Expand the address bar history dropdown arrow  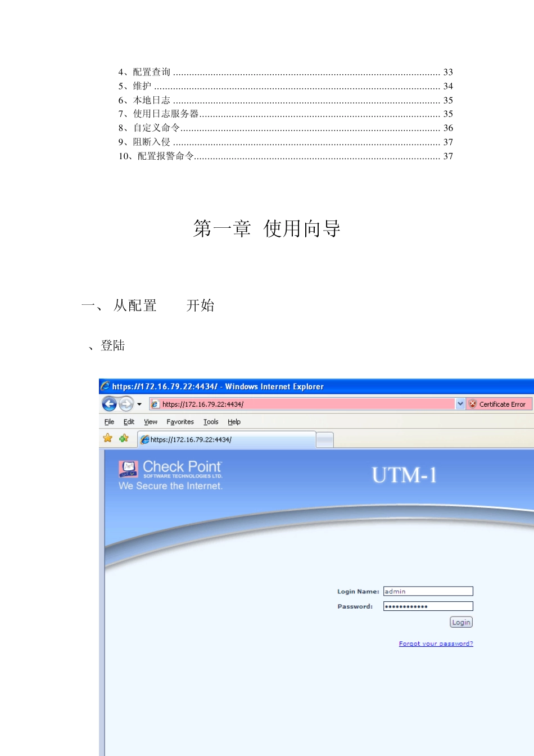tap(460, 404)
